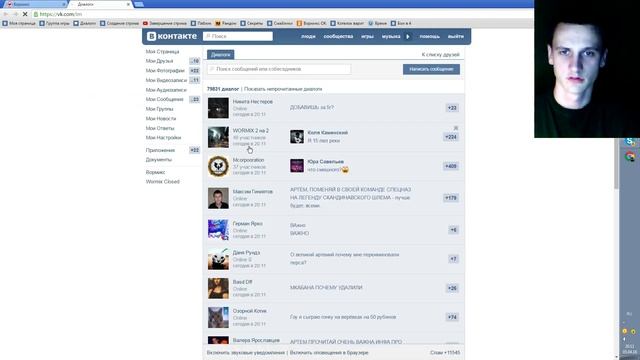Go back with browser back arrow
Image resolution: width=640 pixels, height=360 pixels.
[x=6, y=14]
